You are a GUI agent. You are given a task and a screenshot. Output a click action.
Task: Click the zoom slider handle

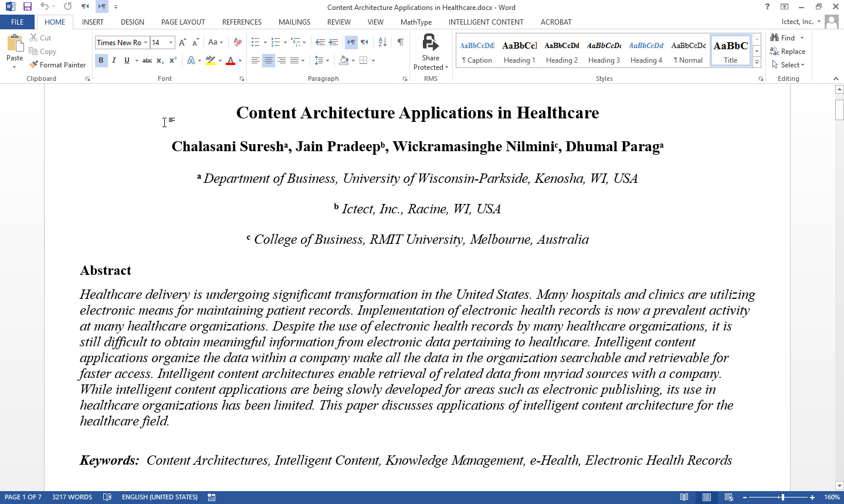point(782,498)
